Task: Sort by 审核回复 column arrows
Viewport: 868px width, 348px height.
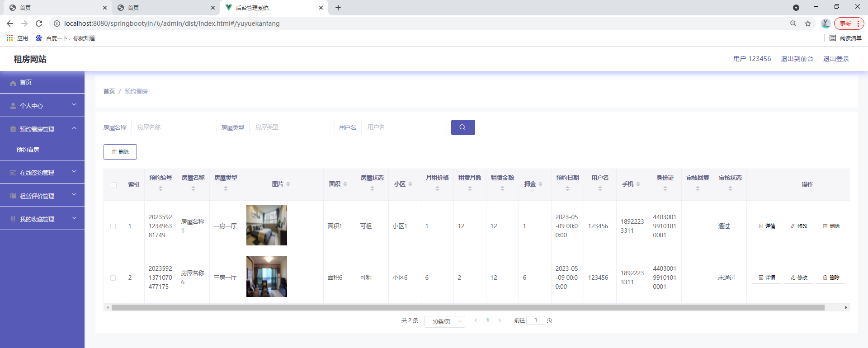Action: pyautogui.click(x=698, y=188)
